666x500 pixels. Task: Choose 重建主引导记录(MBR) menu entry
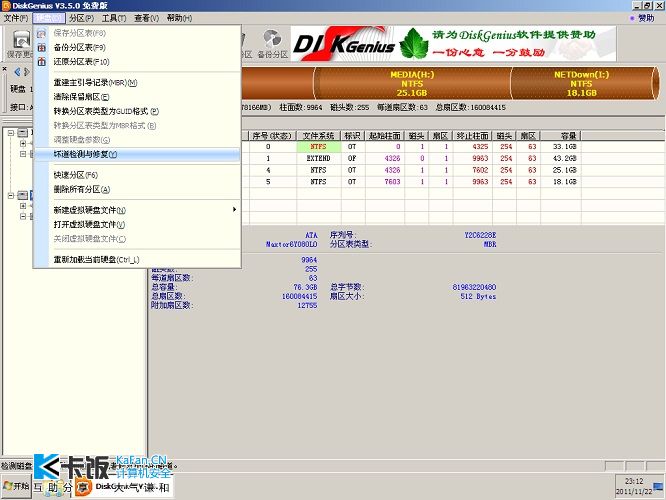[x=95, y=83]
